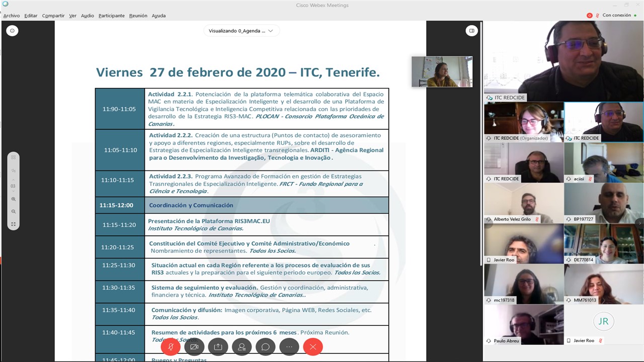Viewport: 644px width, 362px height.
Task: Open the Participante menu
Action: (x=112, y=16)
